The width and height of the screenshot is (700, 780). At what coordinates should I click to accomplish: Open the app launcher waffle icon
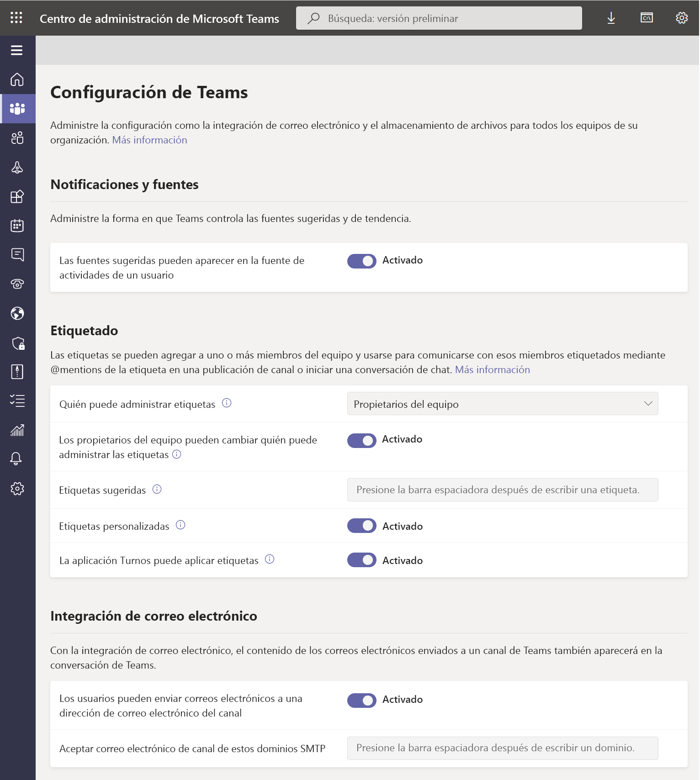click(x=16, y=18)
